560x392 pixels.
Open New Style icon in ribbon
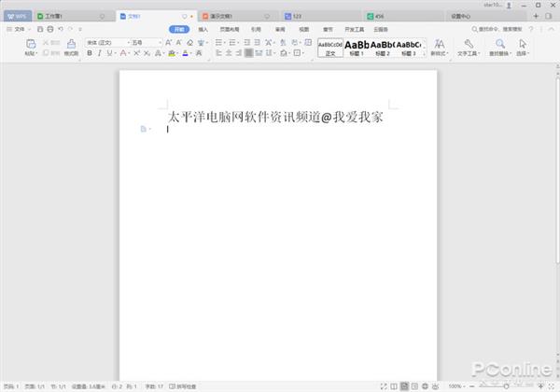[x=440, y=44]
